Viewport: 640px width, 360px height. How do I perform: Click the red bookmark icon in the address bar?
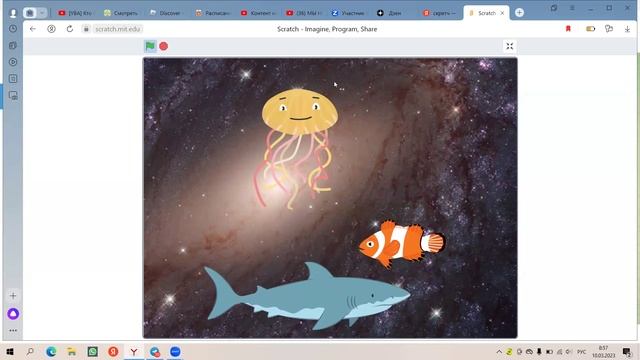(568, 29)
